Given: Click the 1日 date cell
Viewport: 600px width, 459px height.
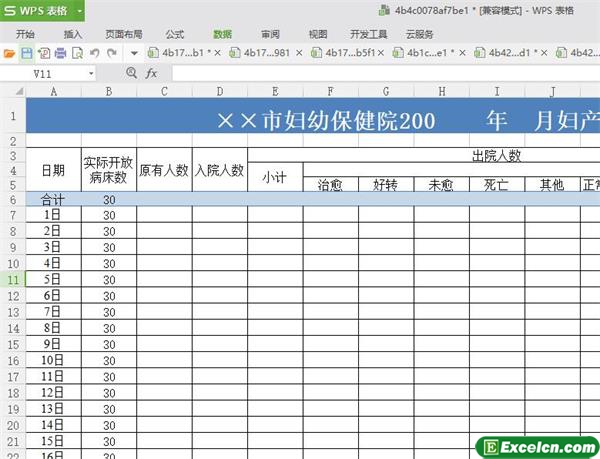Looking at the screenshot, I should click(54, 215).
